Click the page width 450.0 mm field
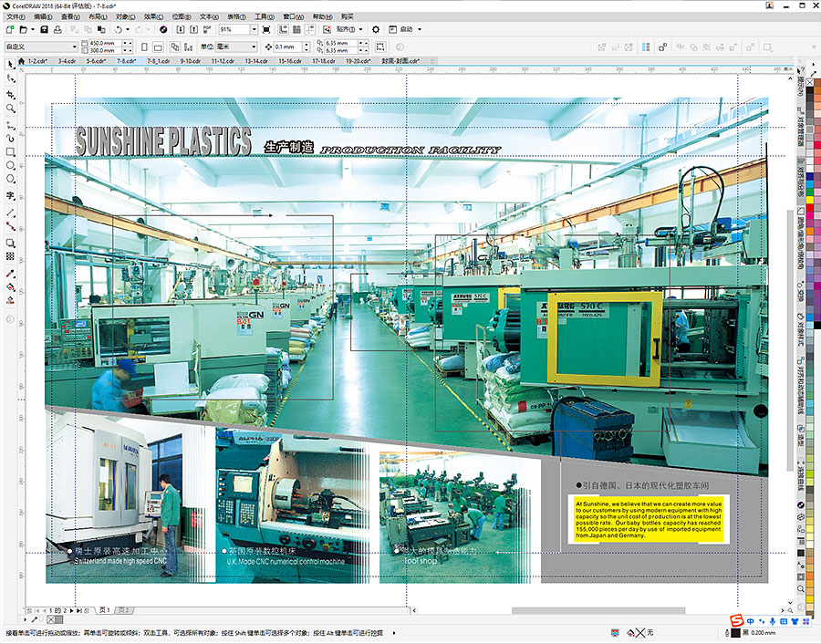This screenshot has height=644, width=821. pos(100,43)
